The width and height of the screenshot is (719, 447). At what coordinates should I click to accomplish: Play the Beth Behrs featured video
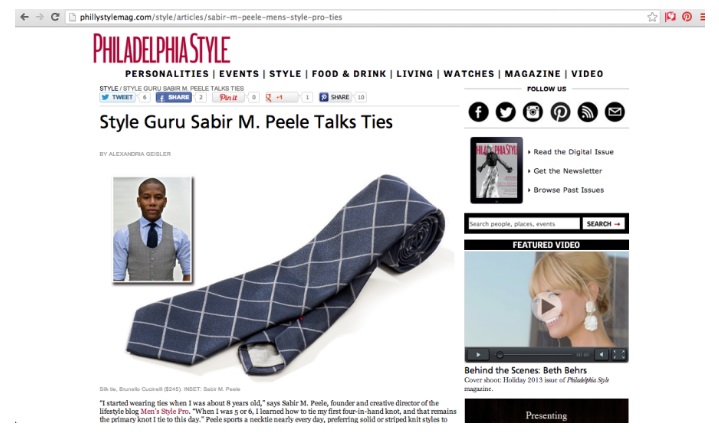click(547, 307)
